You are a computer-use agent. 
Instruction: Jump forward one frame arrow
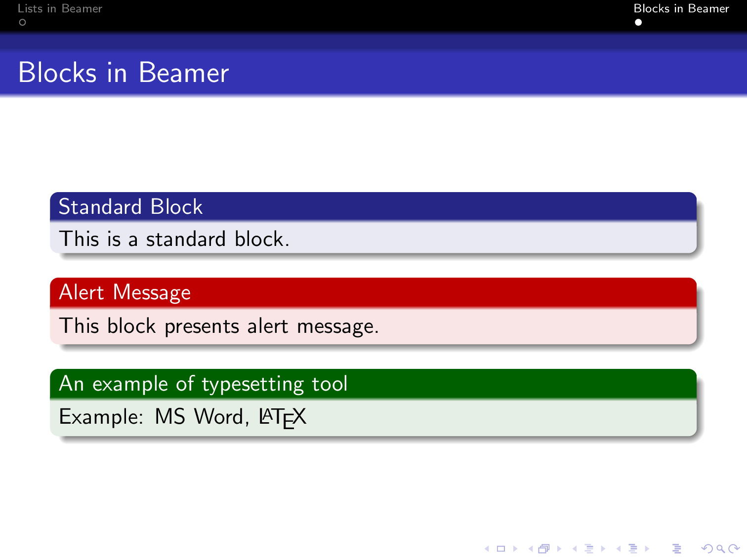(559, 548)
